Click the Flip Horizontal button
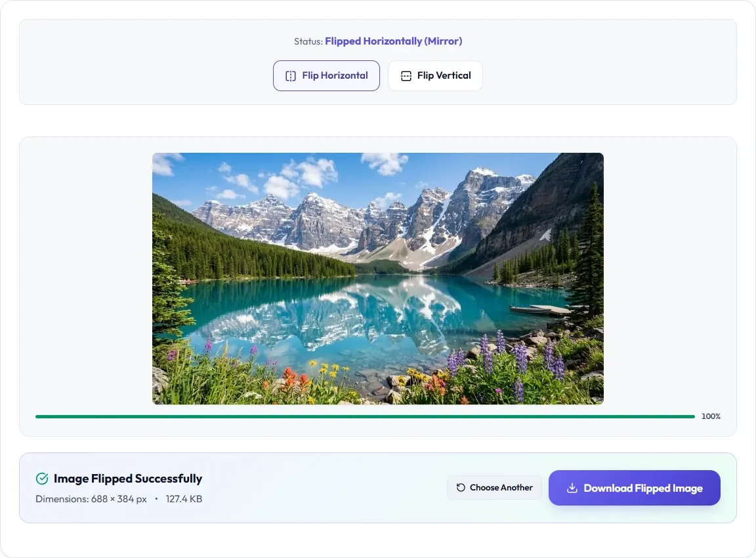The image size is (756, 558). [326, 75]
